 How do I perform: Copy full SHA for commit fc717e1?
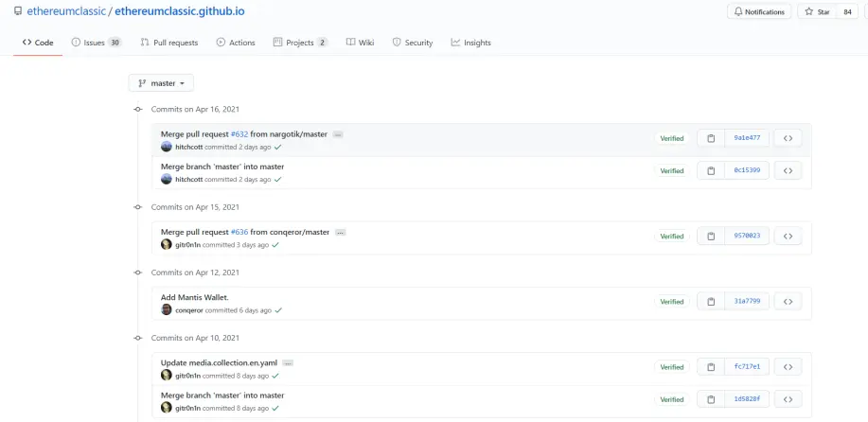[x=711, y=367]
